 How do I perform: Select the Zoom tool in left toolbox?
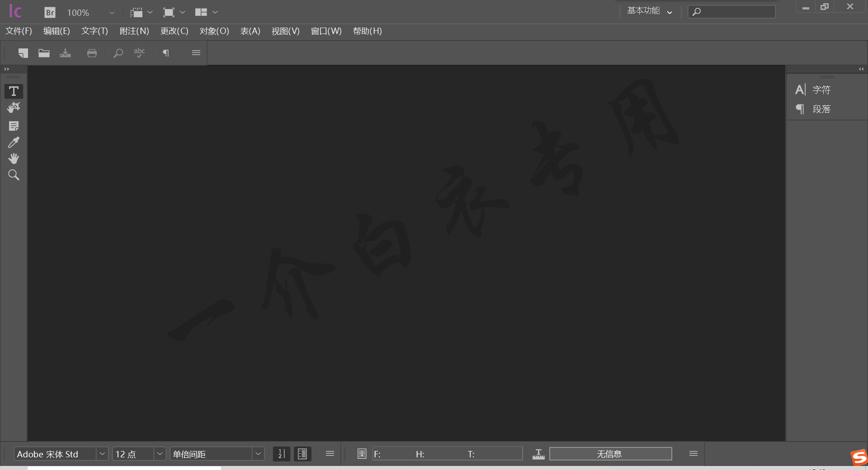click(x=14, y=175)
